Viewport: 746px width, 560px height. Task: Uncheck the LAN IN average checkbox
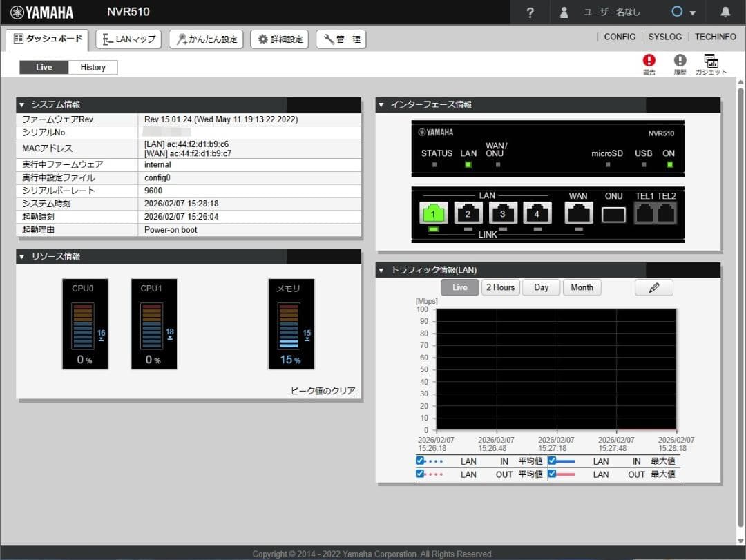[420, 461]
